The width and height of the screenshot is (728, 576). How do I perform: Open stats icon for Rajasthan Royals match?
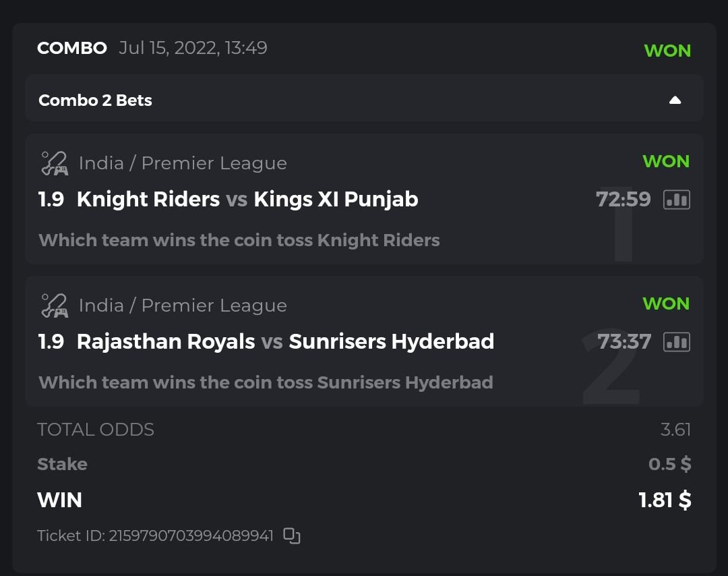(676, 342)
